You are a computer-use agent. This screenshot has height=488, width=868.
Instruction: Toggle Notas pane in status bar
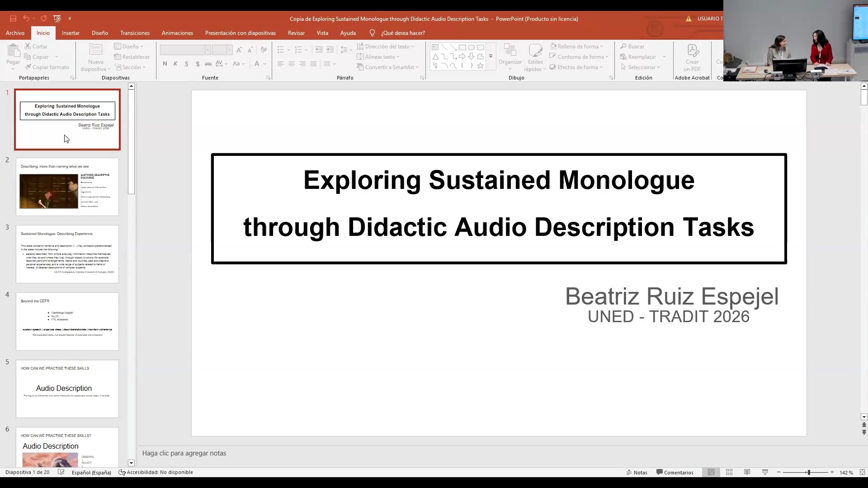click(x=637, y=472)
